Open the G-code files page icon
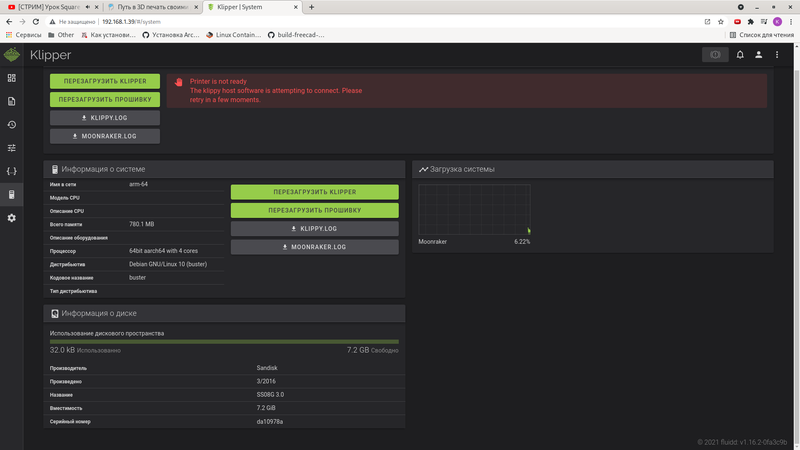This screenshot has height=450, width=800. pyautogui.click(x=12, y=101)
